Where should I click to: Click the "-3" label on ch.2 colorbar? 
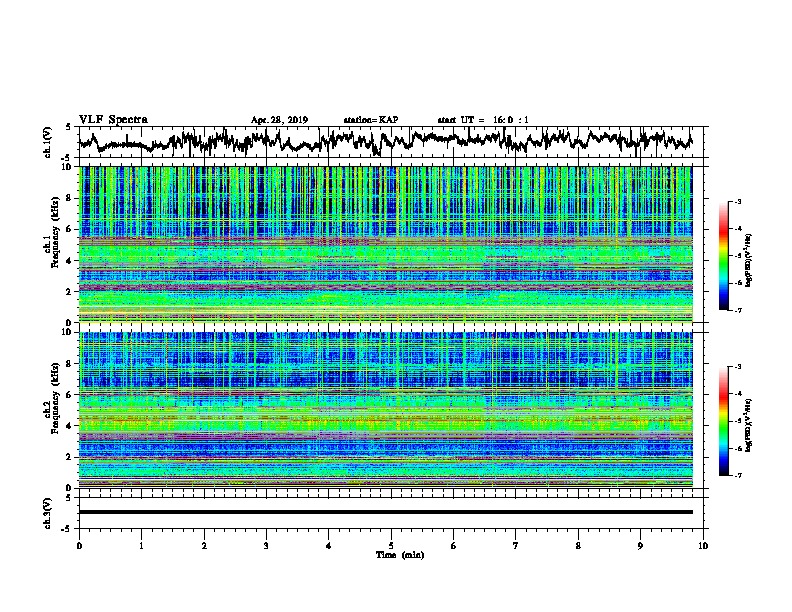tap(737, 367)
